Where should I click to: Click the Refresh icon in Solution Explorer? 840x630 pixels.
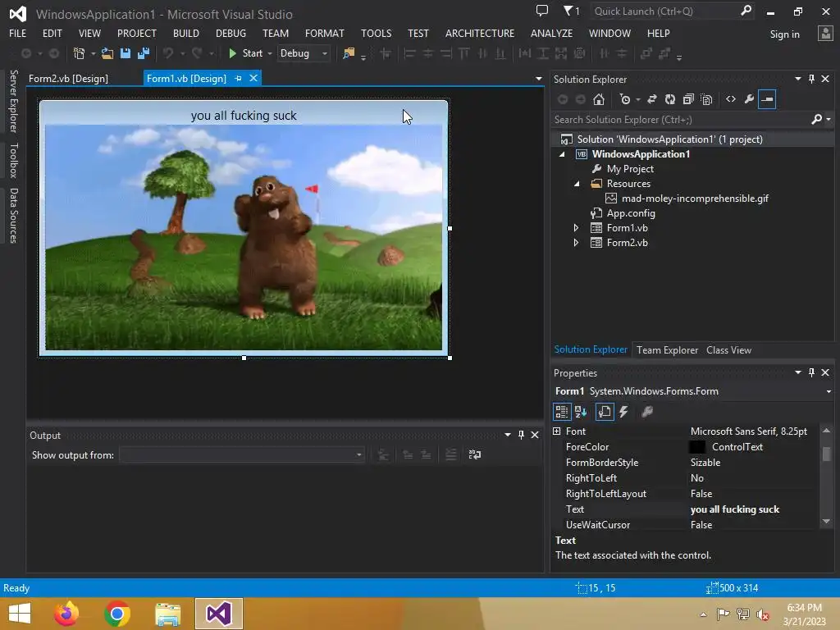click(670, 99)
